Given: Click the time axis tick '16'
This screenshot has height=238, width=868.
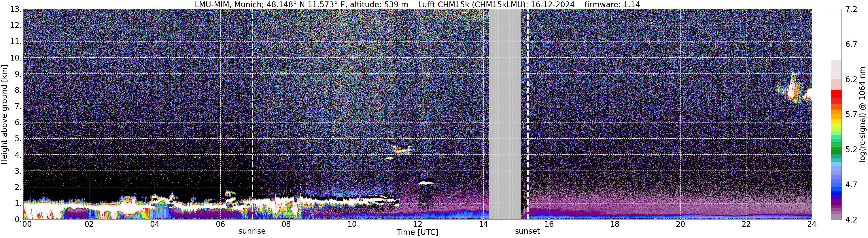Looking at the screenshot, I should (x=549, y=224).
